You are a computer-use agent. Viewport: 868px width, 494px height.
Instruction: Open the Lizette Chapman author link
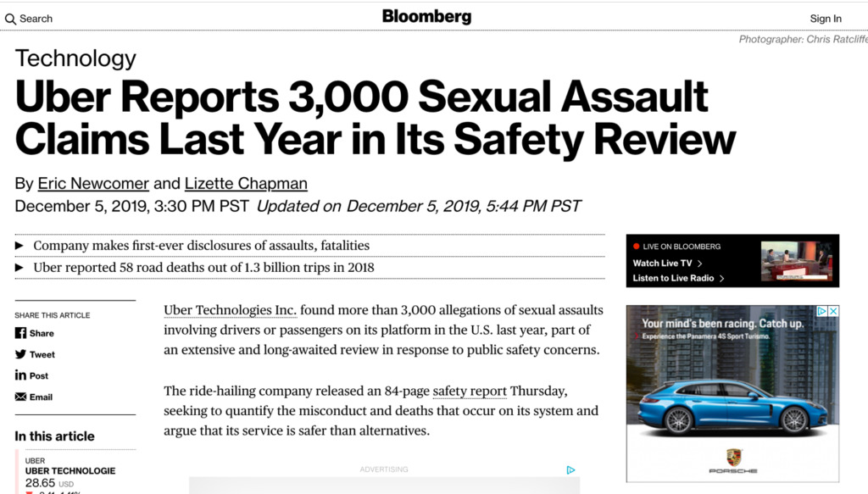[x=246, y=183]
